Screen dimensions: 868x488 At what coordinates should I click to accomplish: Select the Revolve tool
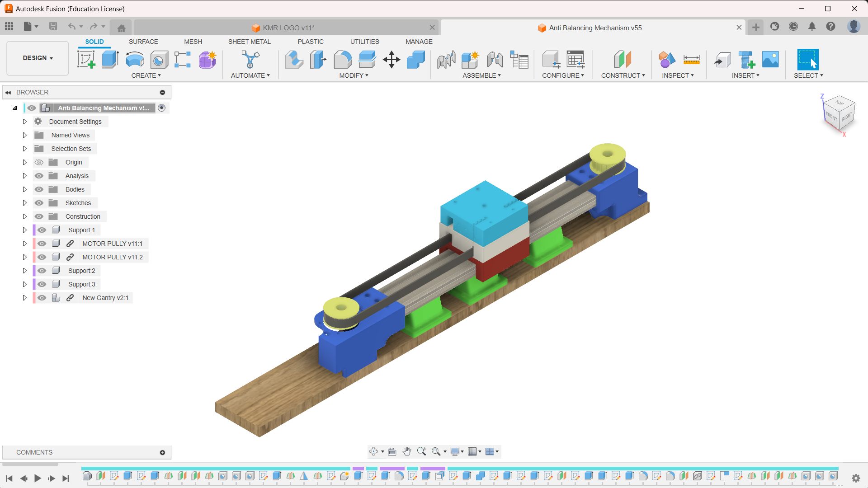click(135, 59)
